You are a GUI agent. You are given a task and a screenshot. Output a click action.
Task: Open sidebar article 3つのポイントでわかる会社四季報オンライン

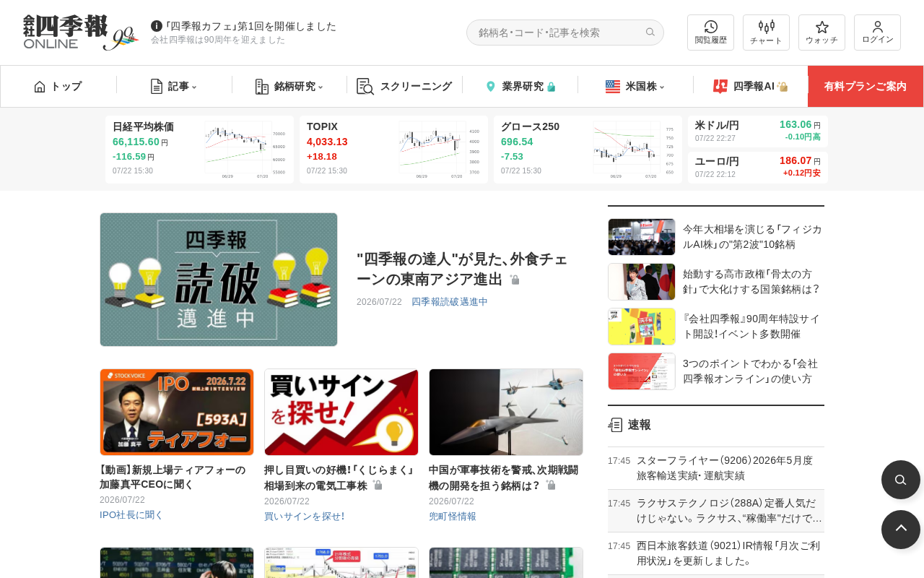point(750,371)
